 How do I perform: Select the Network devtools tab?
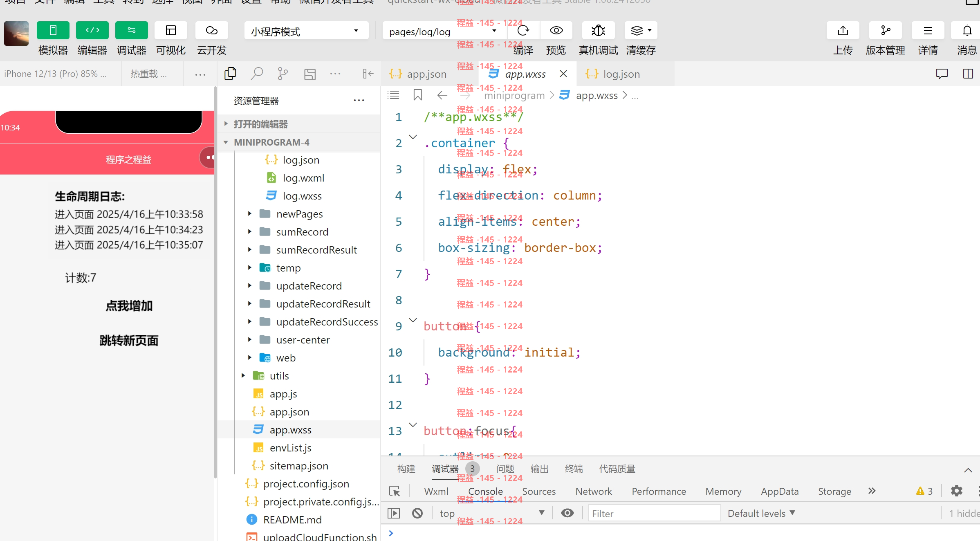[x=594, y=491]
